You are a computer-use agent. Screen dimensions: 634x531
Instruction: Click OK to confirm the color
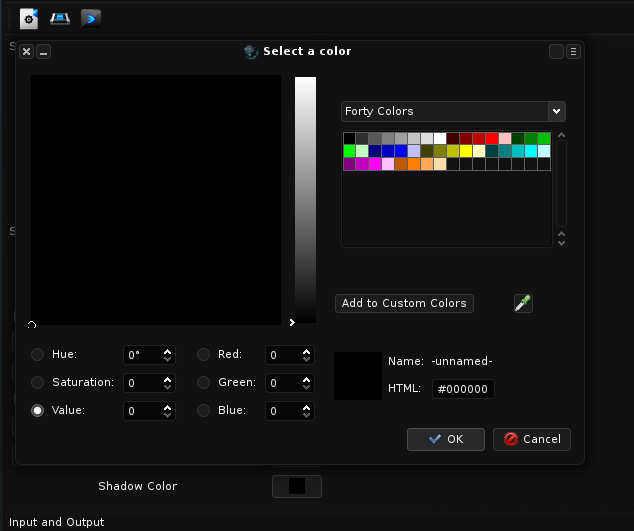pos(446,439)
